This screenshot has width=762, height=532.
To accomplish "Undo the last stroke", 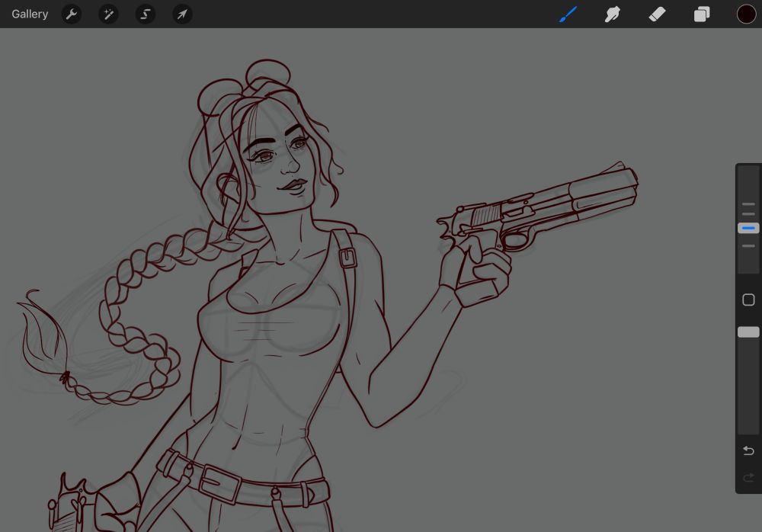I will [x=748, y=450].
